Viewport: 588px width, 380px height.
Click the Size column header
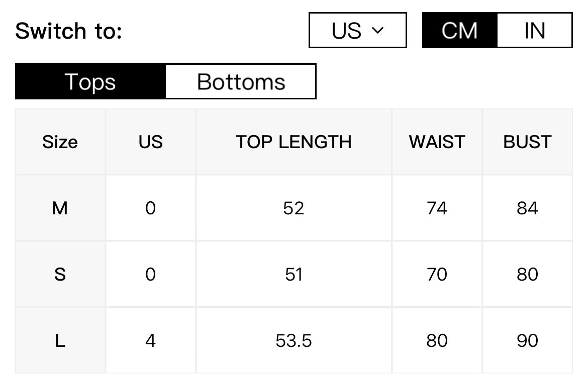[60, 142]
